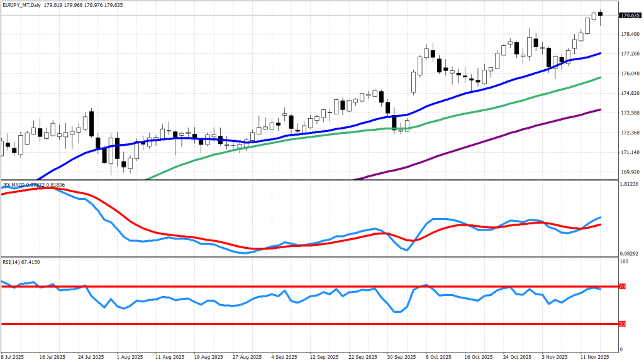Click the EURJPY_MT,Daily chart title label

24,4
